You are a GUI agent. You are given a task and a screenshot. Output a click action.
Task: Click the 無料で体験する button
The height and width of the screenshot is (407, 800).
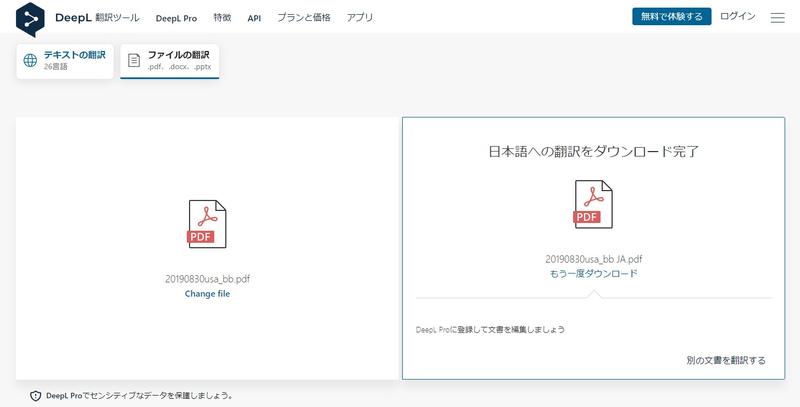pos(671,16)
